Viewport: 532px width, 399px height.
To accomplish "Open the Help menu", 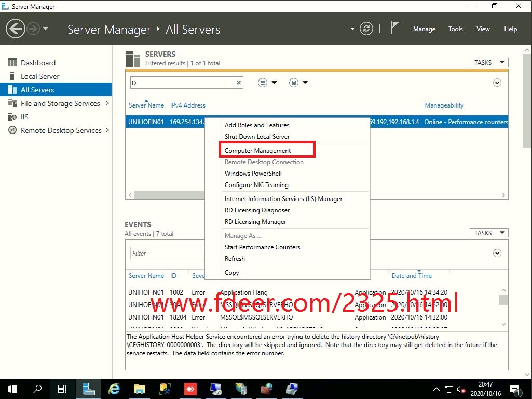I will tap(510, 29).
